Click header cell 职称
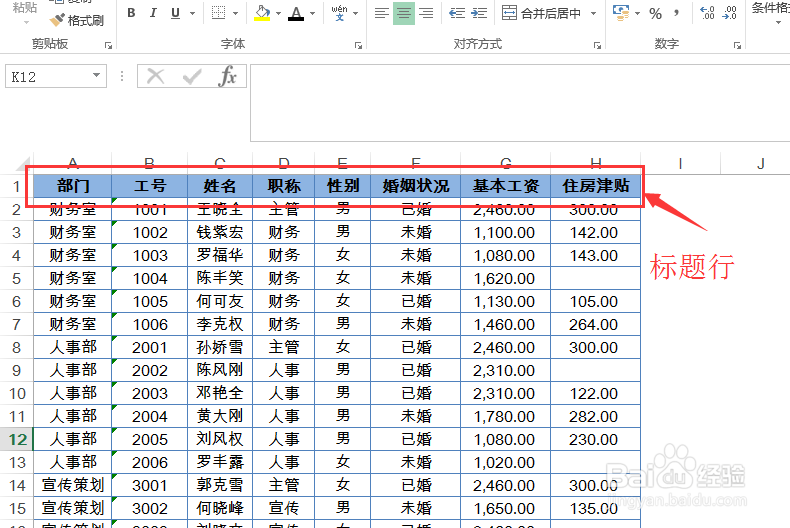Screen dimensions: 790x528 (x=284, y=186)
